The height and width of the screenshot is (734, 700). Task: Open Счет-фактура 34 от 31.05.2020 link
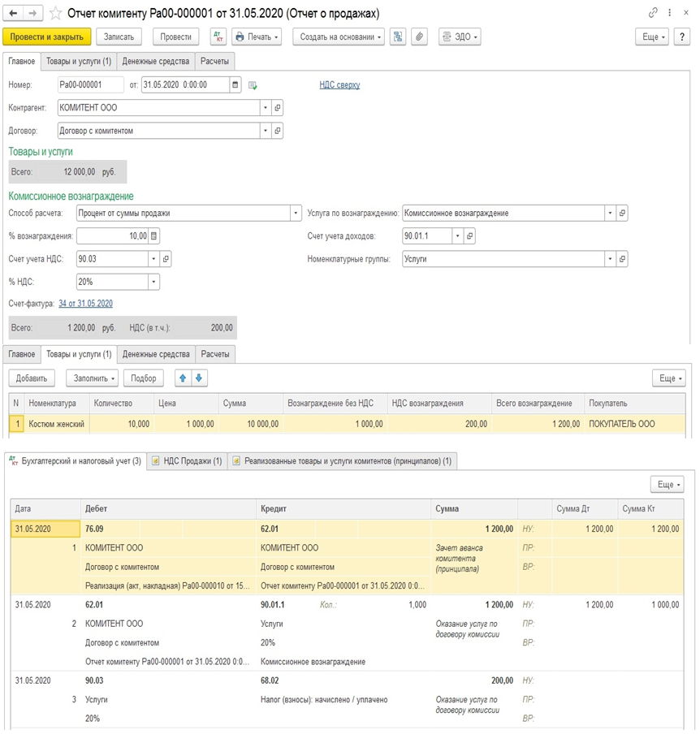(85, 304)
